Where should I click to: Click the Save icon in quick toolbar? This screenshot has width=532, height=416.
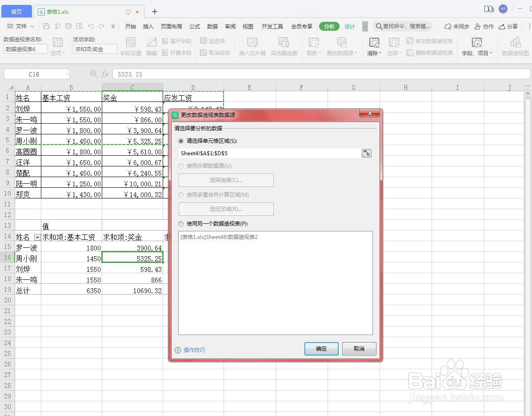click(47, 26)
